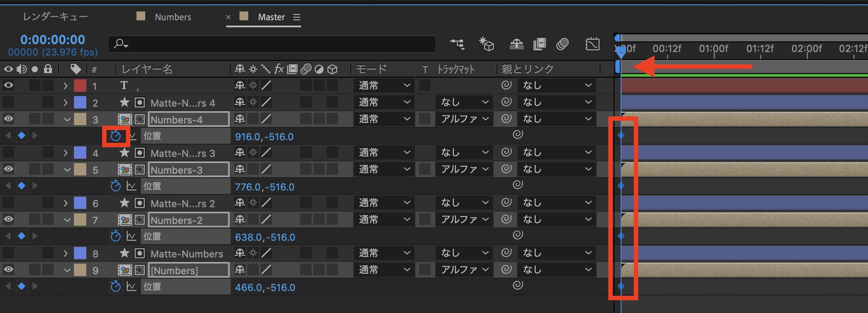Click the position stopwatch on Numbers-4
The height and width of the screenshot is (313, 868).
click(x=116, y=136)
